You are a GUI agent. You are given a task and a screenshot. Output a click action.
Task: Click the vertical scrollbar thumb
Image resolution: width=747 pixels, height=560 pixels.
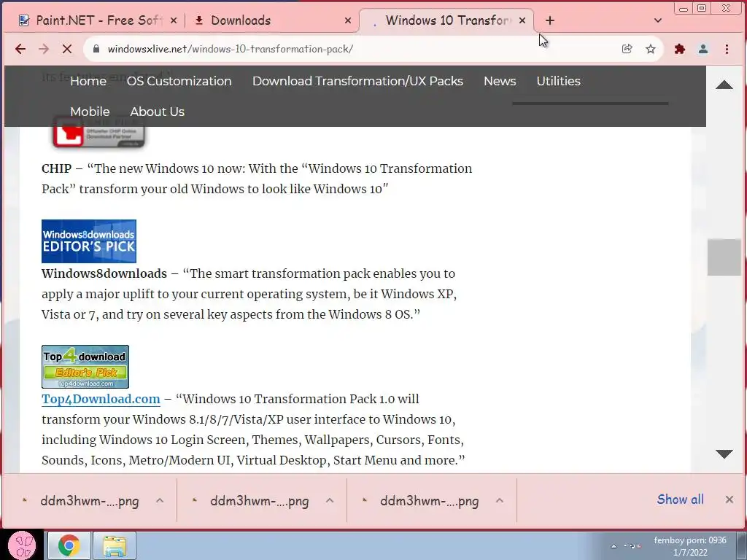724,257
